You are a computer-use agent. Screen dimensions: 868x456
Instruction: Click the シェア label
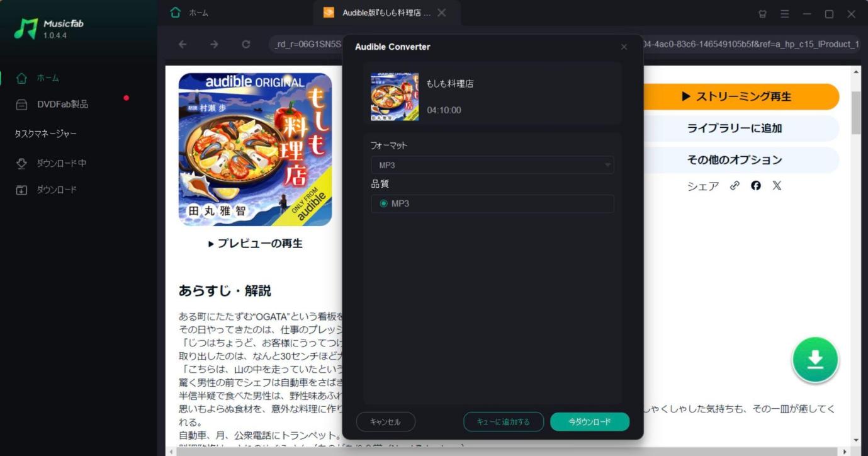pos(703,186)
